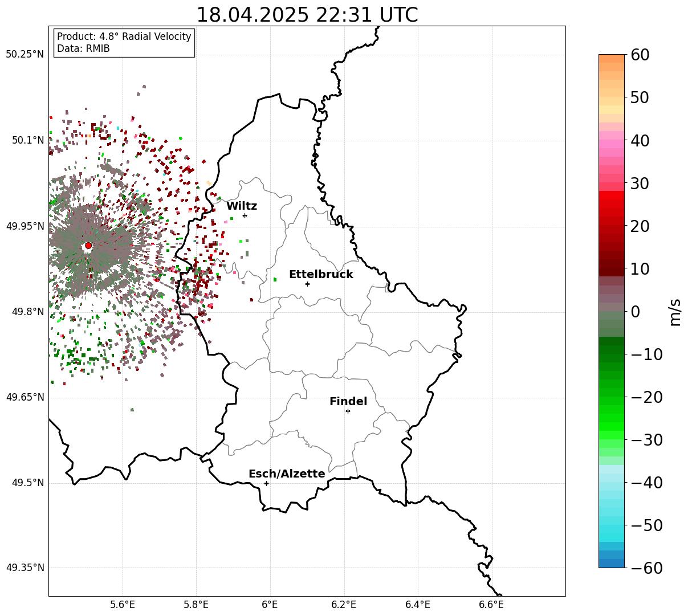Screen dimensions: 688x616
Task: Click the Ettelbruck city label
Action: [x=321, y=275]
